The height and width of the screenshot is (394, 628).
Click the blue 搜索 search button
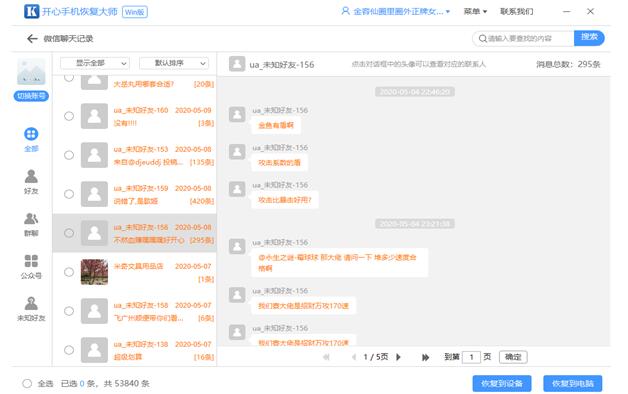pos(589,38)
